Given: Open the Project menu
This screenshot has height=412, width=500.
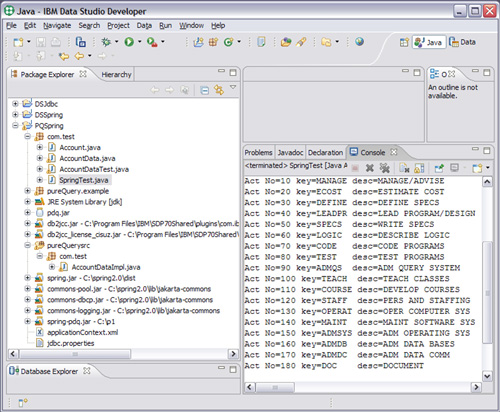Looking at the screenshot, I should [118, 26].
